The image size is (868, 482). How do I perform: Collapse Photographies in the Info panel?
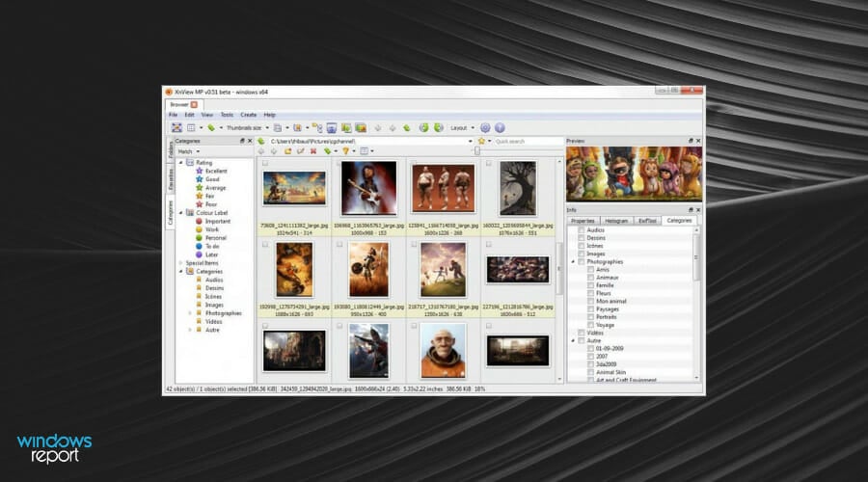click(x=573, y=262)
